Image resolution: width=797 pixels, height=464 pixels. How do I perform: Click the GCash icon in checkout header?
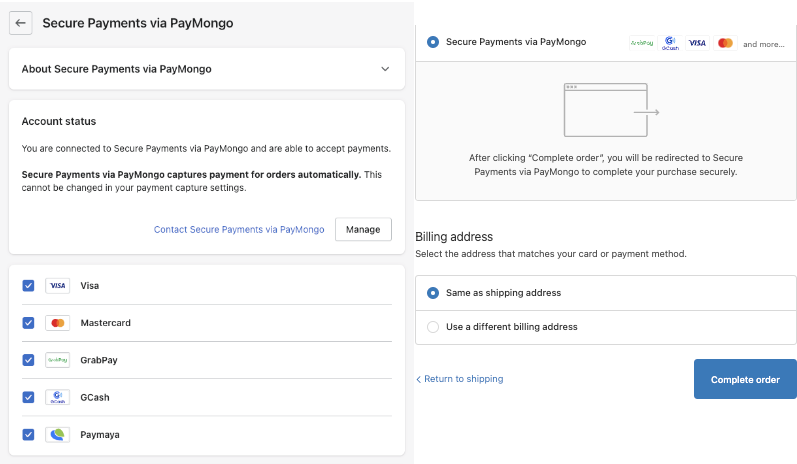click(x=670, y=43)
